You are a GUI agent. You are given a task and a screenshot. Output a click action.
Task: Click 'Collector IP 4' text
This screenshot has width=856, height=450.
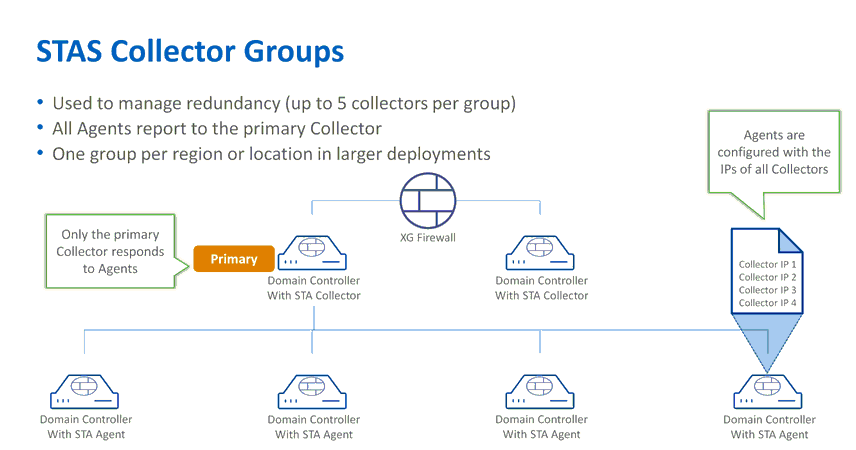tap(767, 303)
